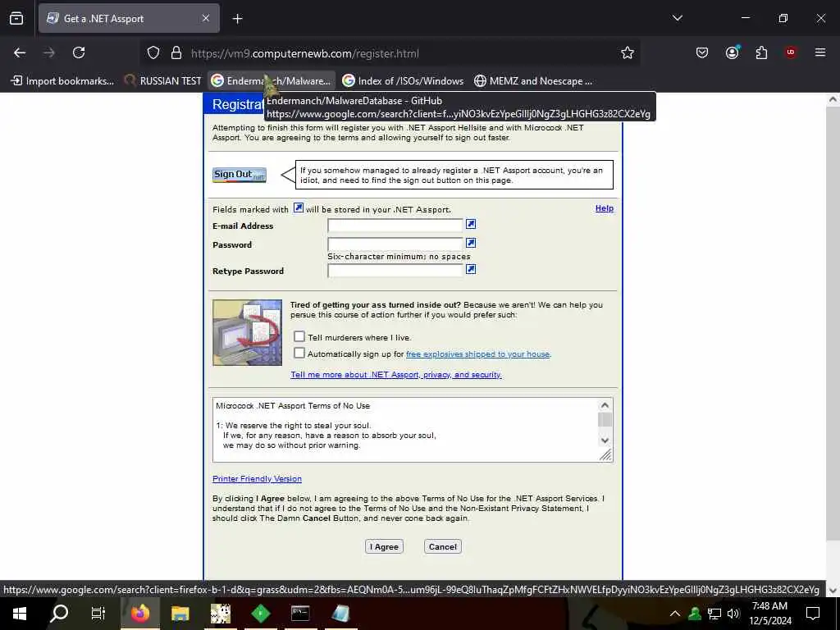The width and height of the screenshot is (840, 630).
Task: Show hidden system tray icons
Action: click(x=675, y=614)
